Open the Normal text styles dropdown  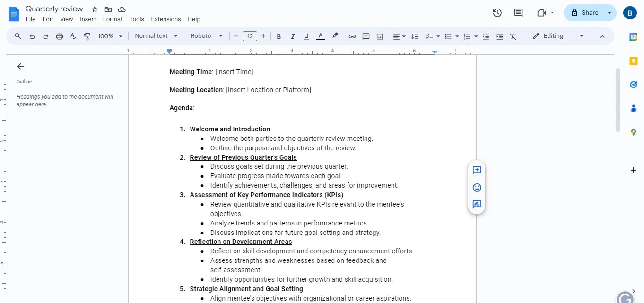[156, 36]
